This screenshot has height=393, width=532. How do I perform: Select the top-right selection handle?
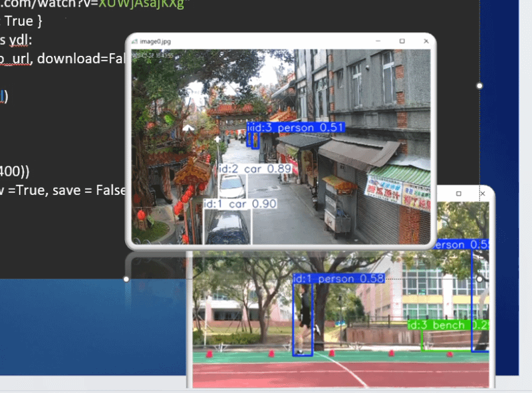point(479,86)
